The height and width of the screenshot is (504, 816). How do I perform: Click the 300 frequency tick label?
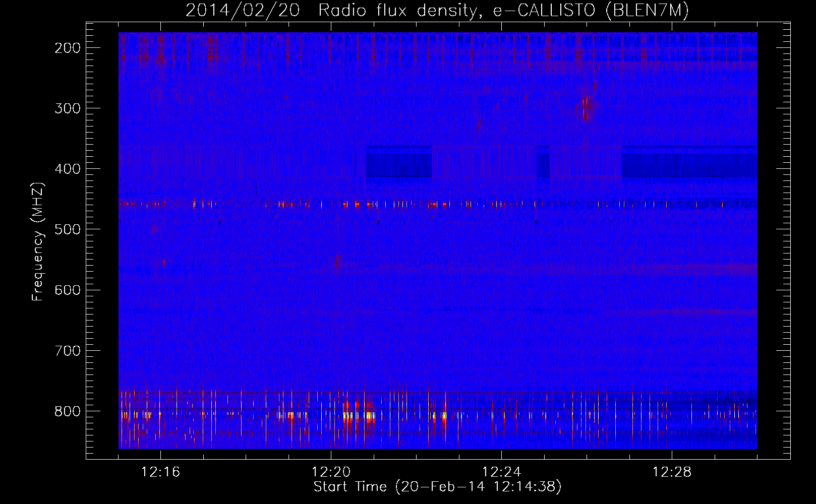coord(67,108)
